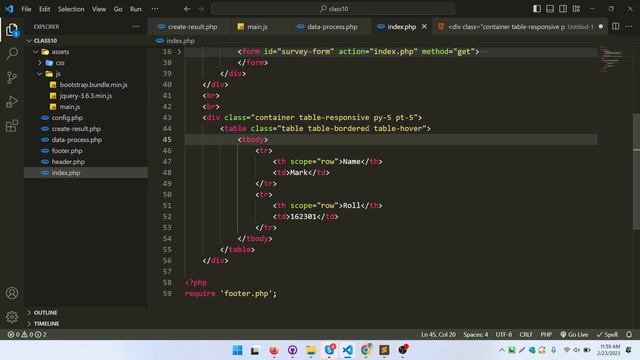Open main.js in explorer tree
The image size is (640, 360).
86,107
